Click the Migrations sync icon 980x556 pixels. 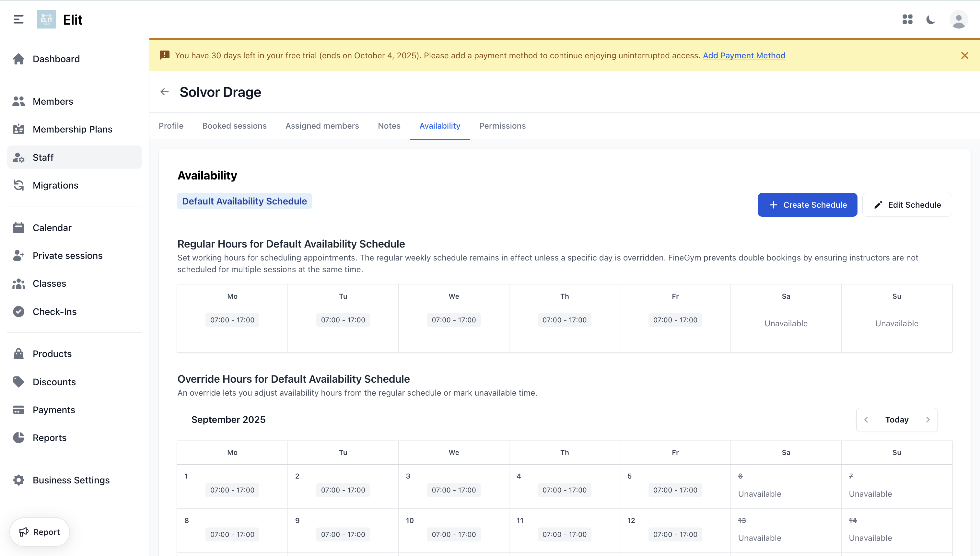[18, 185]
